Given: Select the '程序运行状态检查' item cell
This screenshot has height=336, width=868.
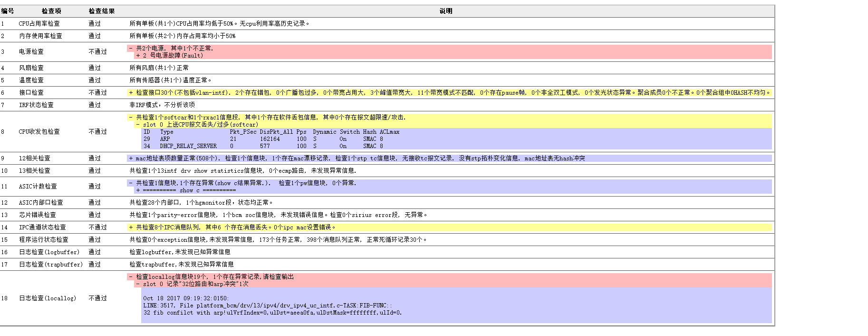Looking at the screenshot, I should coord(44,239).
